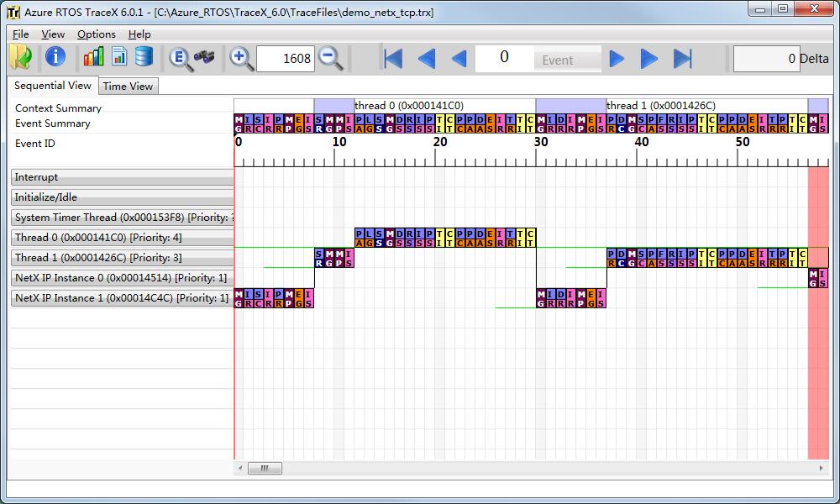
Task: Select the Initialize/Idle context row
Action: click(122, 197)
